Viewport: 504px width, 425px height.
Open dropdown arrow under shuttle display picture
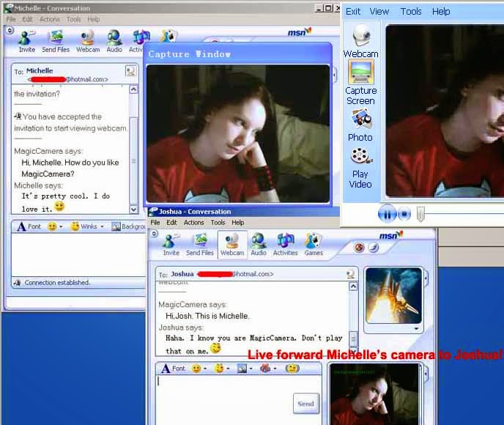pyautogui.click(x=416, y=328)
